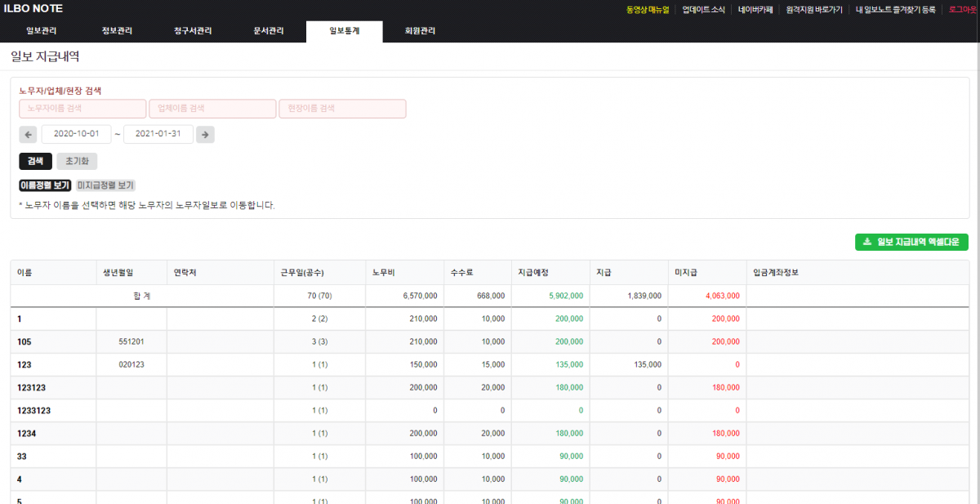Toggle the 이름정렬 보기 sort view
This screenshot has height=504, width=980.
tap(45, 185)
